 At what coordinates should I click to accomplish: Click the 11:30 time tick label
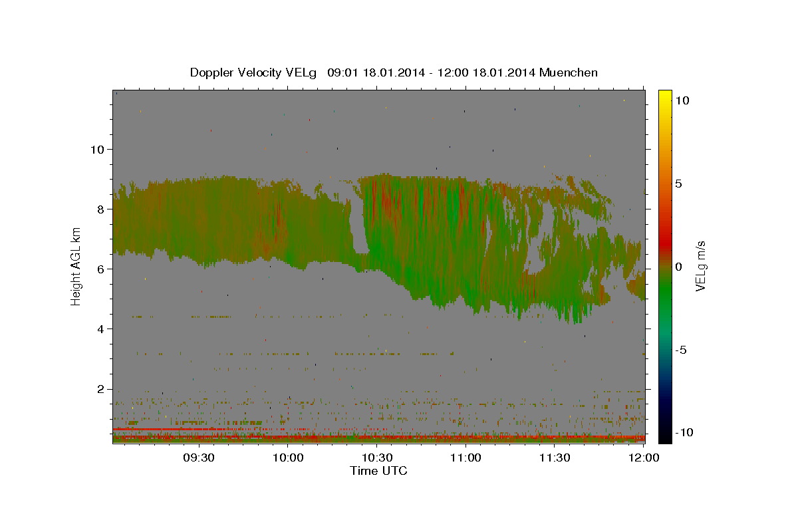(555, 458)
